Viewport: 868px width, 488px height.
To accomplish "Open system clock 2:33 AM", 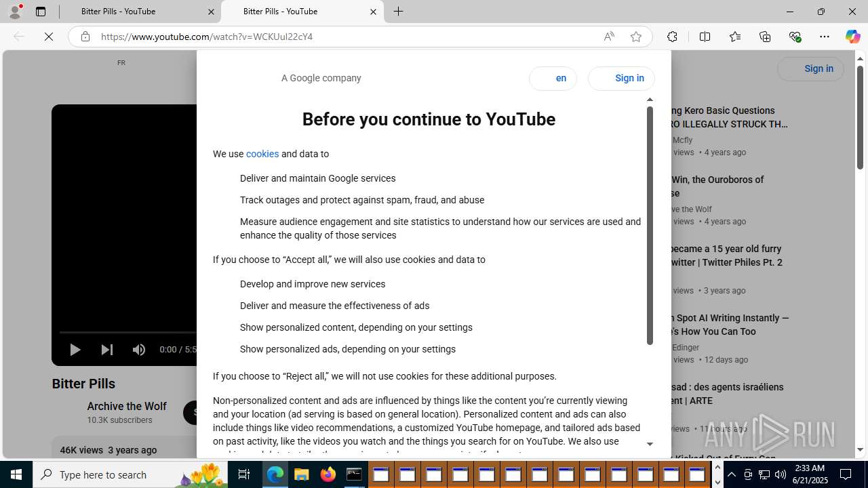I will (x=810, y=474).
